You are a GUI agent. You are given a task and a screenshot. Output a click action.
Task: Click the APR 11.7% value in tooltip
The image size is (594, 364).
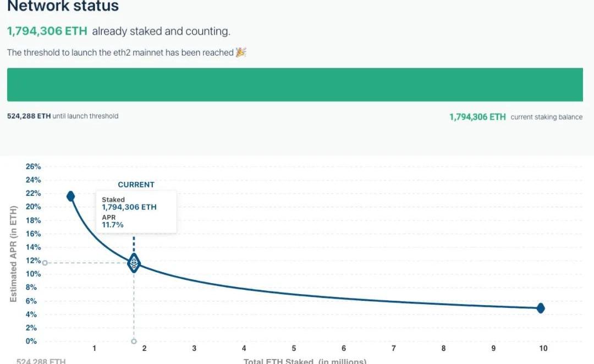point(113,224)
